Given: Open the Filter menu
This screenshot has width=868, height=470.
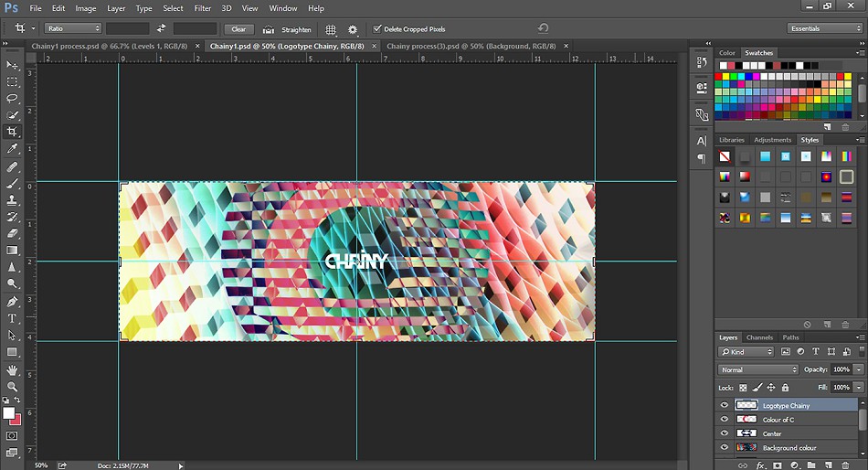Looking at the screenshot, I should coord(202,8).
